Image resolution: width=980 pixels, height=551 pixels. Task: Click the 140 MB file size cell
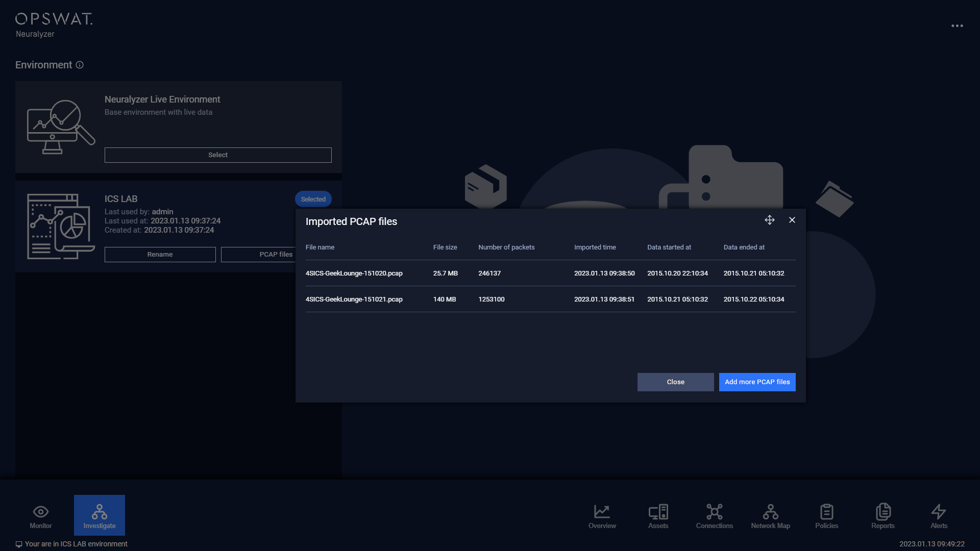[x=445, y=299]
